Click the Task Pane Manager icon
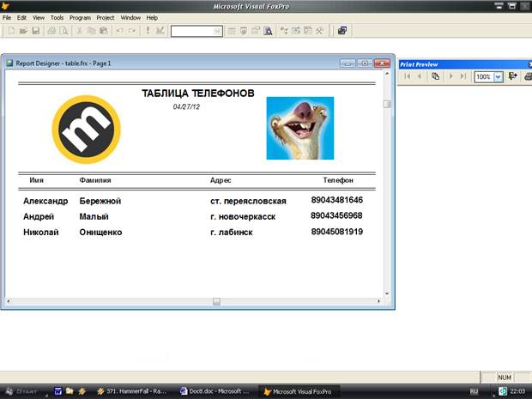The width and height of the screenshot is (532, 399). tap(308, 31)
